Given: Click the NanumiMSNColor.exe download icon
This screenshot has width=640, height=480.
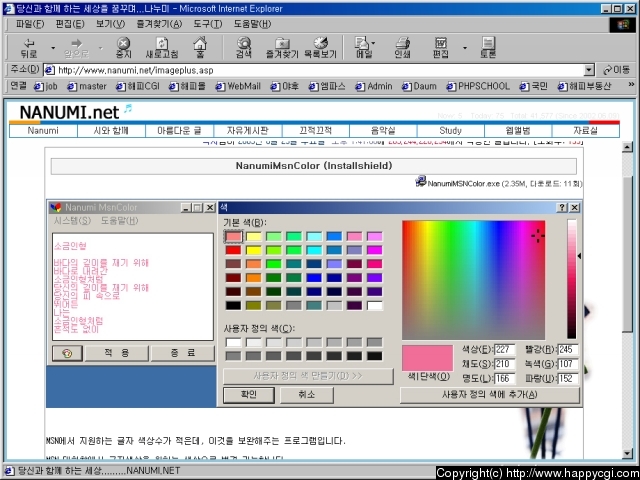Looking at the screenshot, I should click(420, 182).
